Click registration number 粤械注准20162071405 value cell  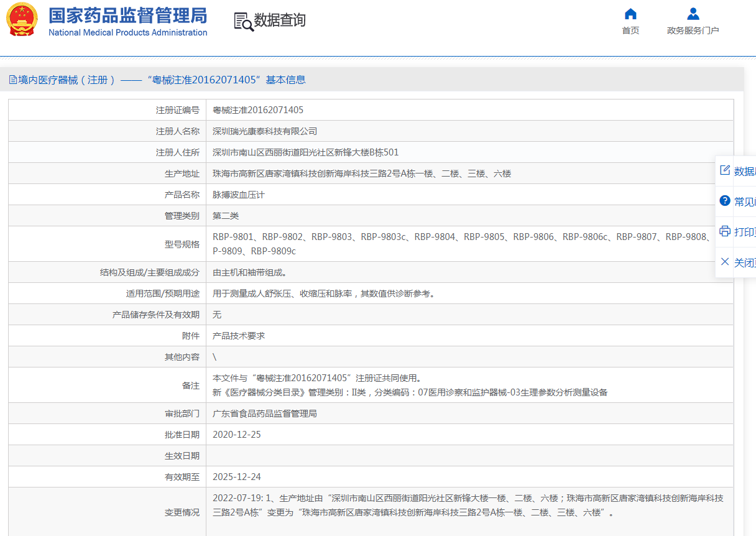coord(258,110)
